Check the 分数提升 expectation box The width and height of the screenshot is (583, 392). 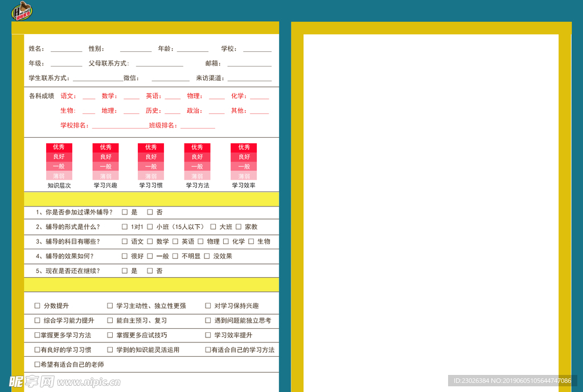click(36, 306)
